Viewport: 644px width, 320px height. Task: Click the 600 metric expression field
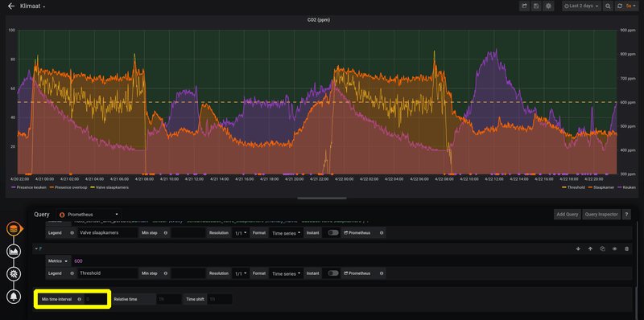(351, 261)
